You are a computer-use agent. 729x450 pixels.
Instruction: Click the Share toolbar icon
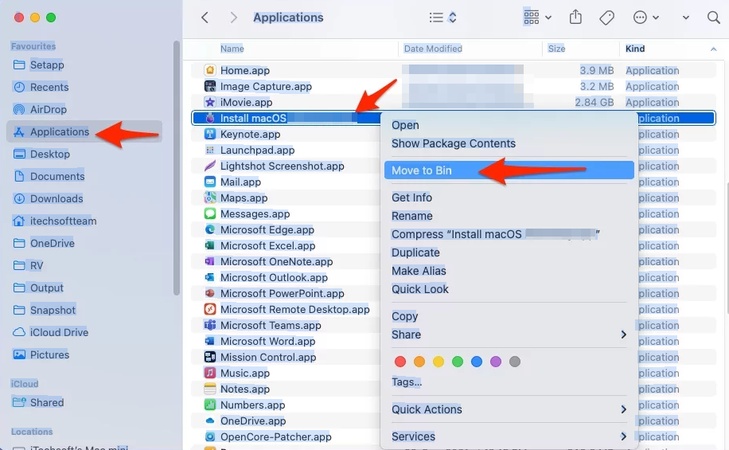click(576, 17)
